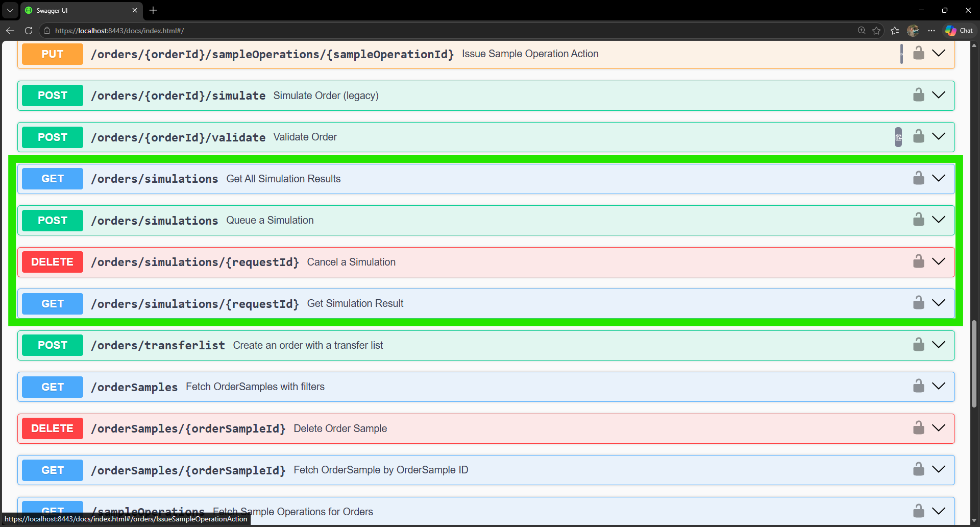The width and height of the screenshot is (980, 527).
Task: View site information padlock in address bar
Action: pos(47,31)
